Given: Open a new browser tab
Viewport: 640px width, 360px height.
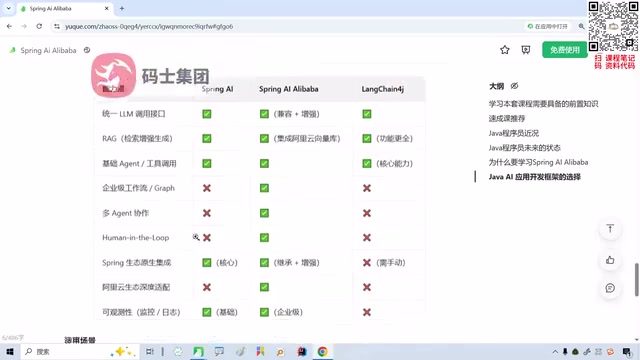Looking at the screenshot, I should coord(122,9).
